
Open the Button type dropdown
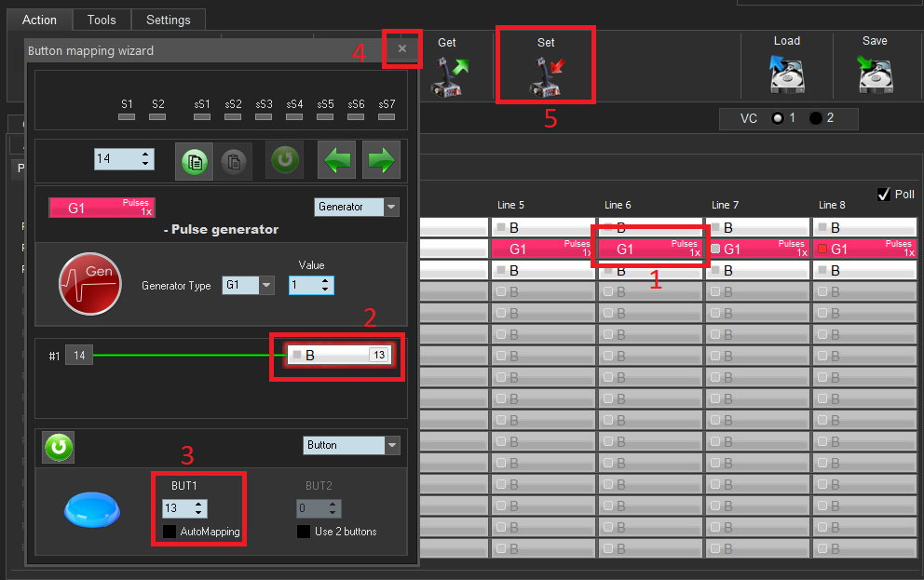tap(391, 445)
